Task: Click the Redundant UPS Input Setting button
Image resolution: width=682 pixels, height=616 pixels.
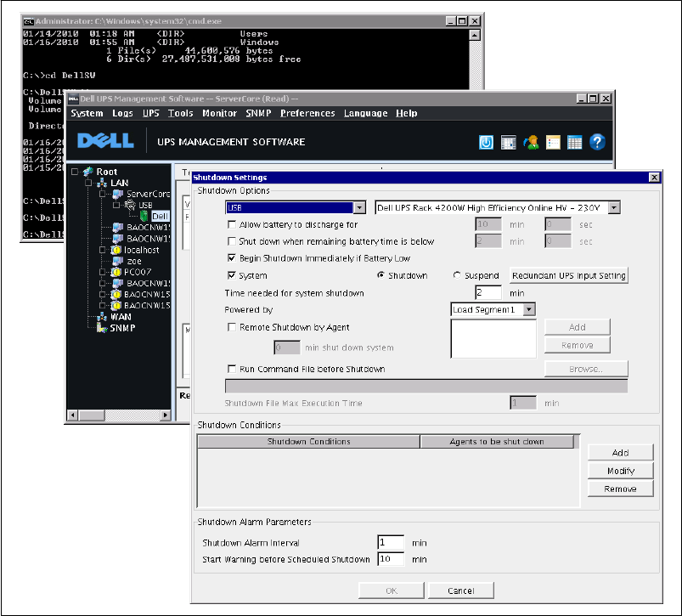Action: coord(568,275)
